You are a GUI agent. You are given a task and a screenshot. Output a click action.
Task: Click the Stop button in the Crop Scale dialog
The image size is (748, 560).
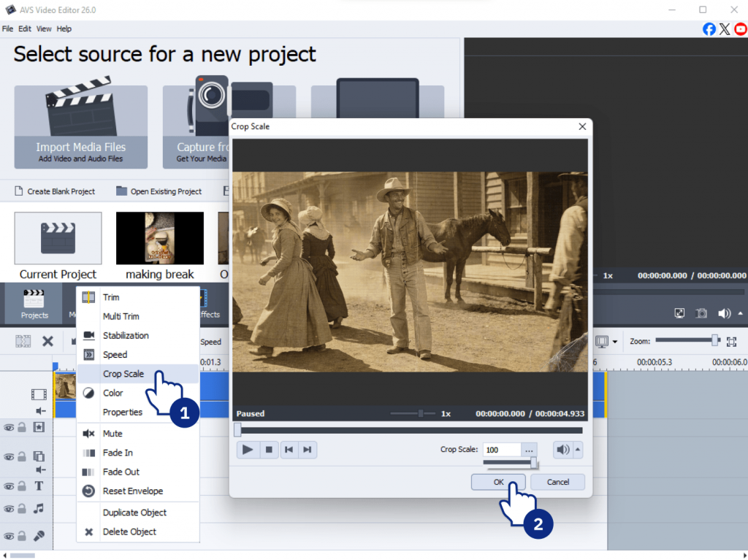tap(269, 450)
